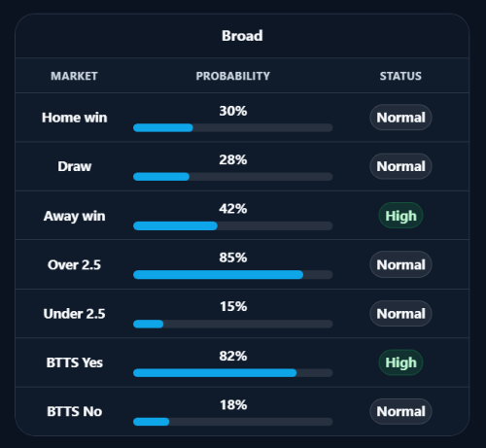Click the BTTS Yes 82% probability bar
This screenshot has width=486, height=448.
tap(233, 373)
